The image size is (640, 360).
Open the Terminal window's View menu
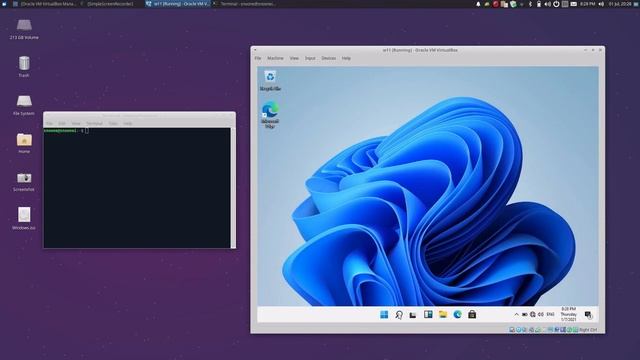76,123
